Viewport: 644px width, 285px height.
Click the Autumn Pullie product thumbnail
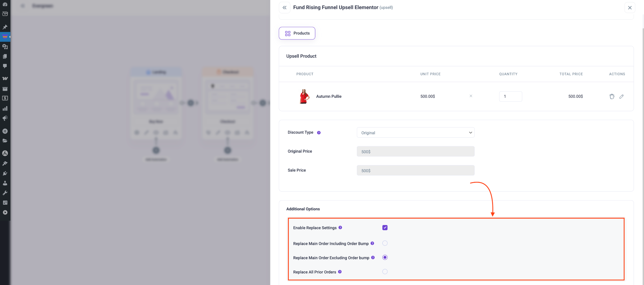pos(304,96)
